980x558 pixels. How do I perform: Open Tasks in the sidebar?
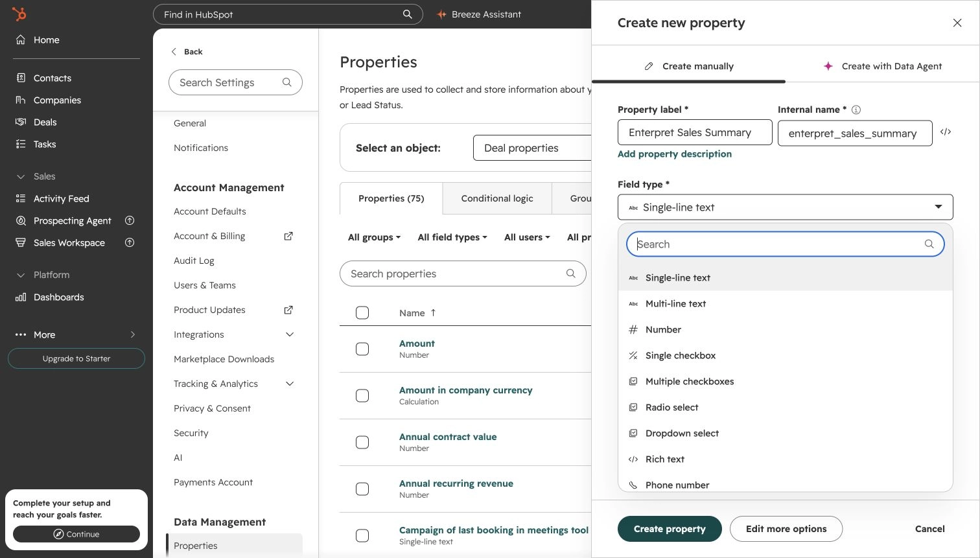click(36, 144)
